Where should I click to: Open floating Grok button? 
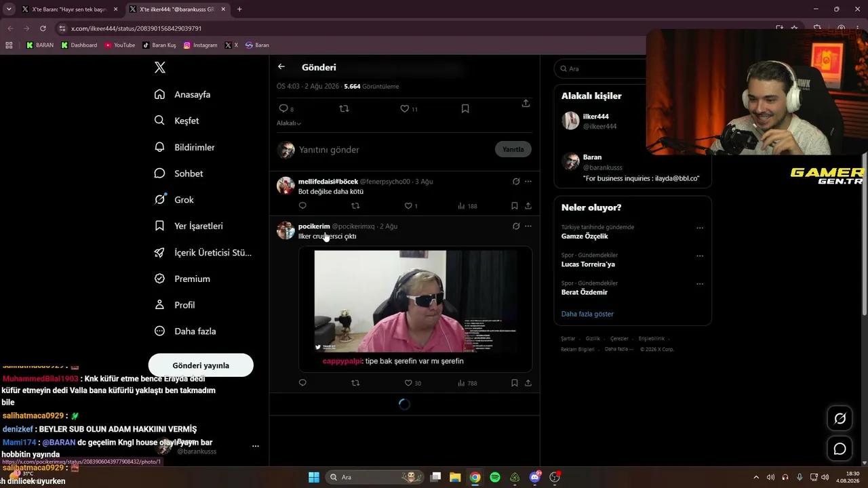[x=840, y=419]
